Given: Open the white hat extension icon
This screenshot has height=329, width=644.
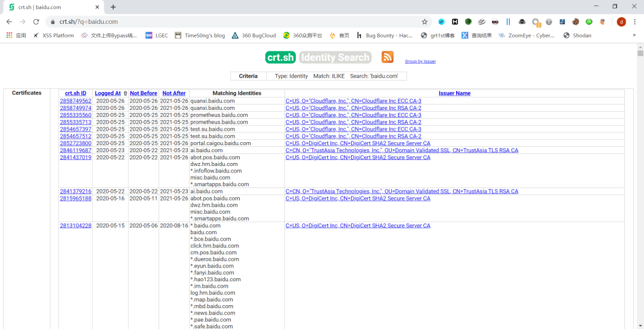Looking at the screenshot, I should [482, 22].
